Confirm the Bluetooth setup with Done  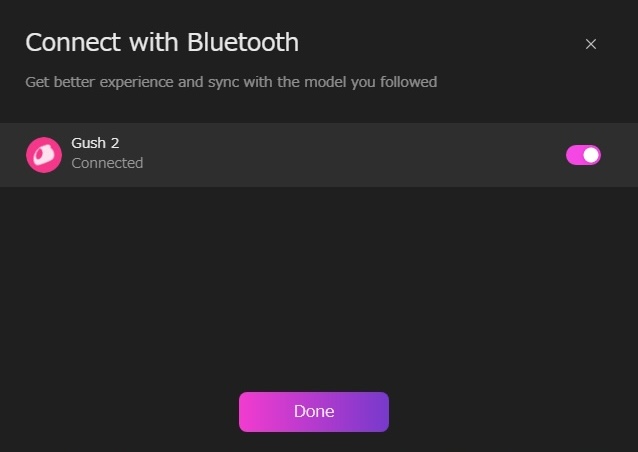(313, 411)
